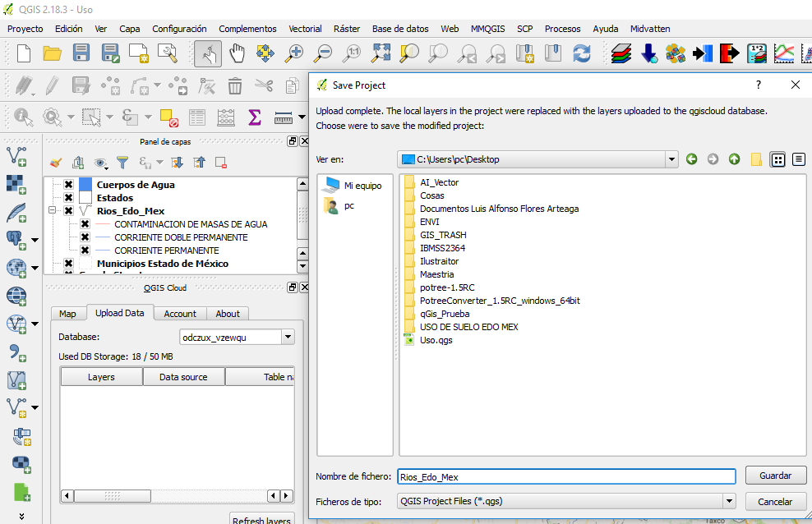Expand dropdown next to Measure Line tool
812x524 pixels.
pyautogui.click(x=302, y=117)
